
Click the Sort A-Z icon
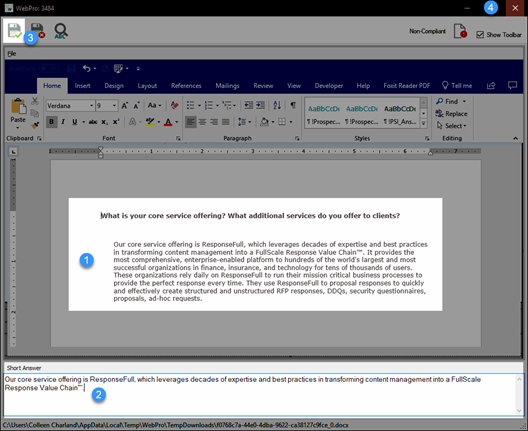tap(277, 105)
